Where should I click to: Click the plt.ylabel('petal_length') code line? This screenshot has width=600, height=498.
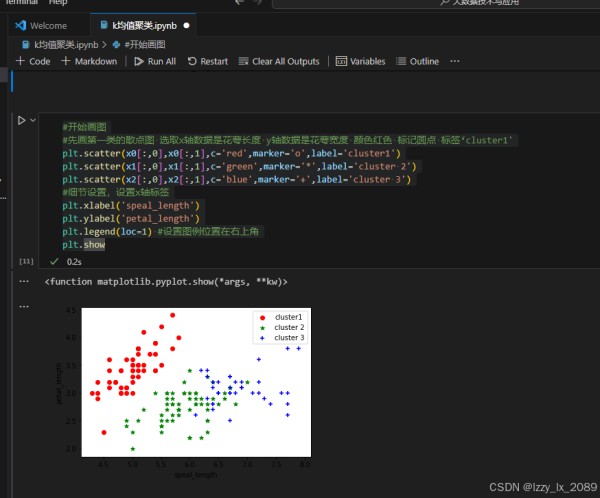131,219
